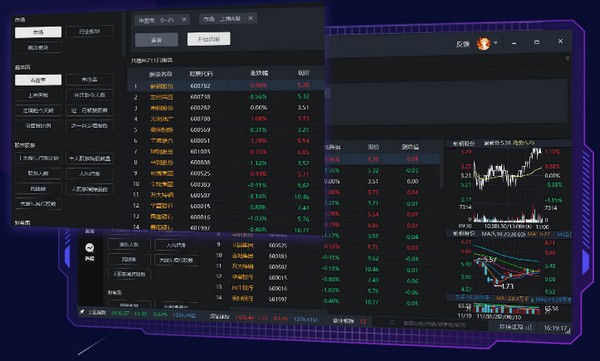
Task: Select code 600015 row in the back window
Action: coord(325,278)
